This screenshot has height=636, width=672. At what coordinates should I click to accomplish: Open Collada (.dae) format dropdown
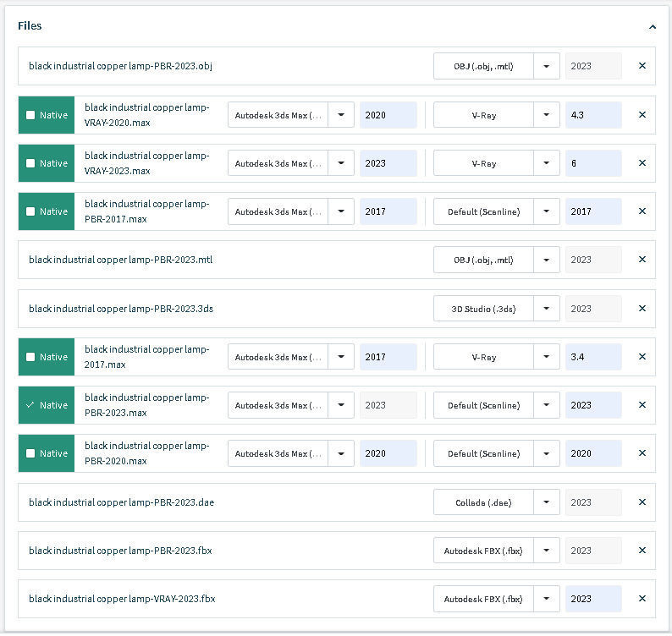(x=547, y=502)
